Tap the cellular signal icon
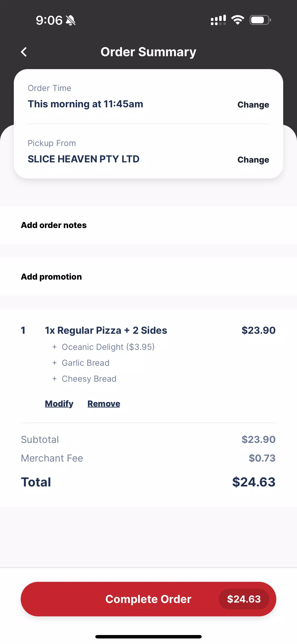Viewport: 297px width, 644px height. pos(218,20)
